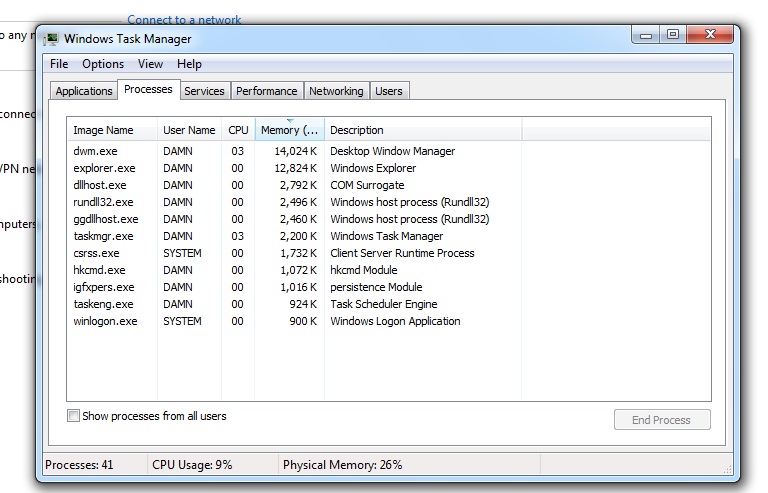Click the Connect to a network link
The image size is (768, 493).
tap(184, 20)
